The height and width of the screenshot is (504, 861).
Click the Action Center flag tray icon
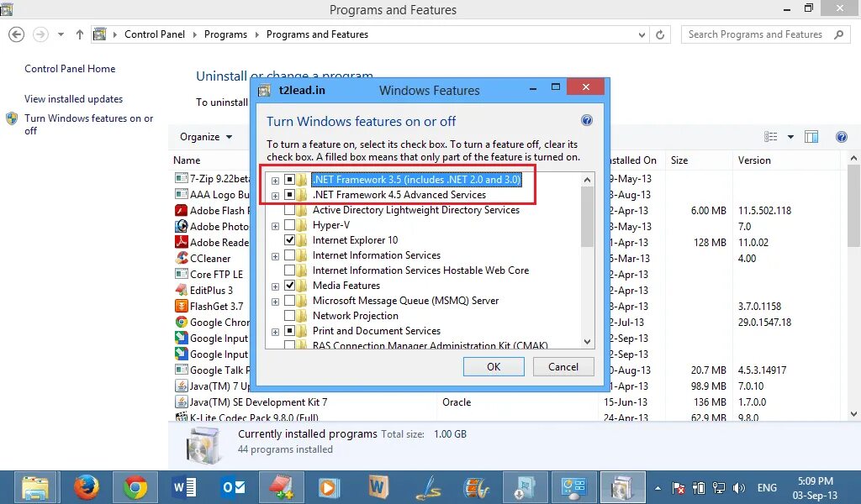[x=679, y=487]
